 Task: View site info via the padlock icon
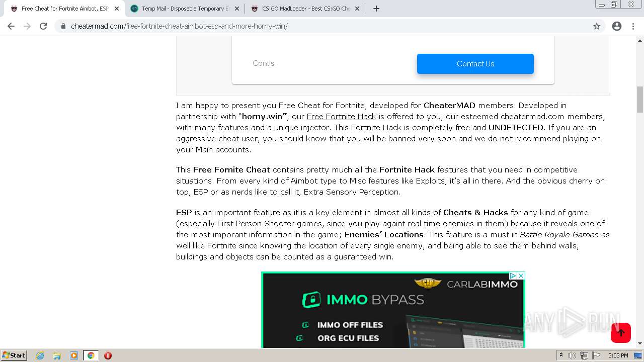pyautogui.click(x=63, y=26)
